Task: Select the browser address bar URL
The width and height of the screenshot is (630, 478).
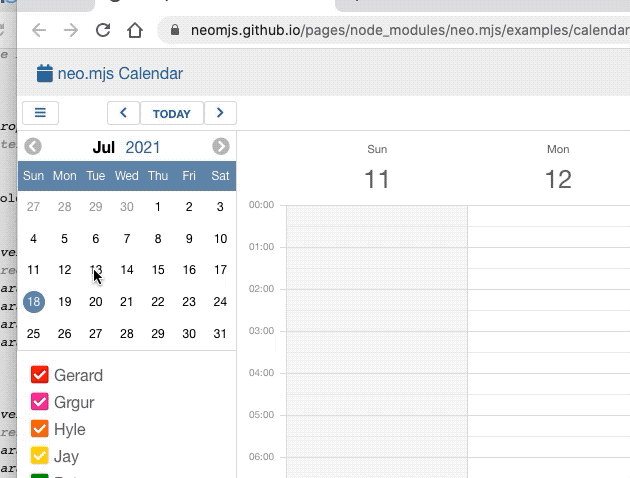Action: (410, 30)
